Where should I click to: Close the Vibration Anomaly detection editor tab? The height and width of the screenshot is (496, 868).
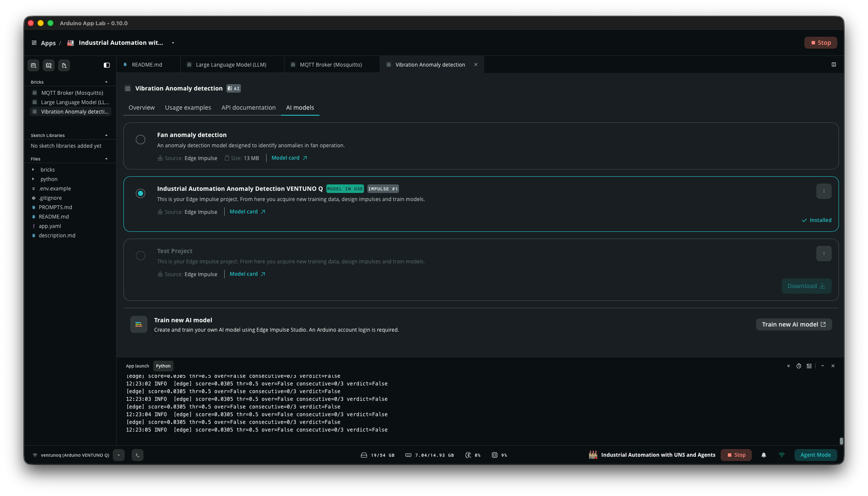point(476,64)
